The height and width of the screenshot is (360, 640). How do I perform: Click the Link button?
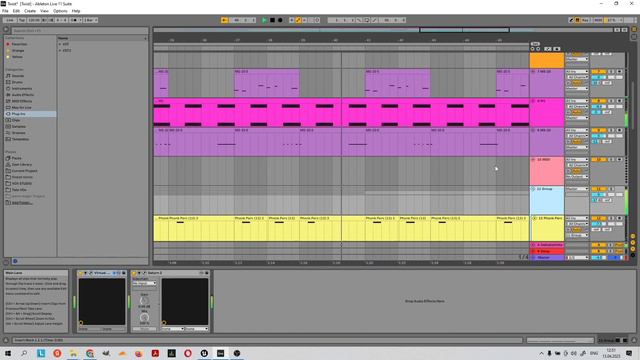pos(10,20)
